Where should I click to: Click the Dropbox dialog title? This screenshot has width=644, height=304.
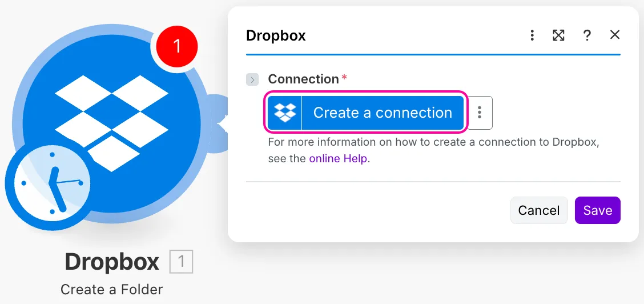click(x=276, y=36)
